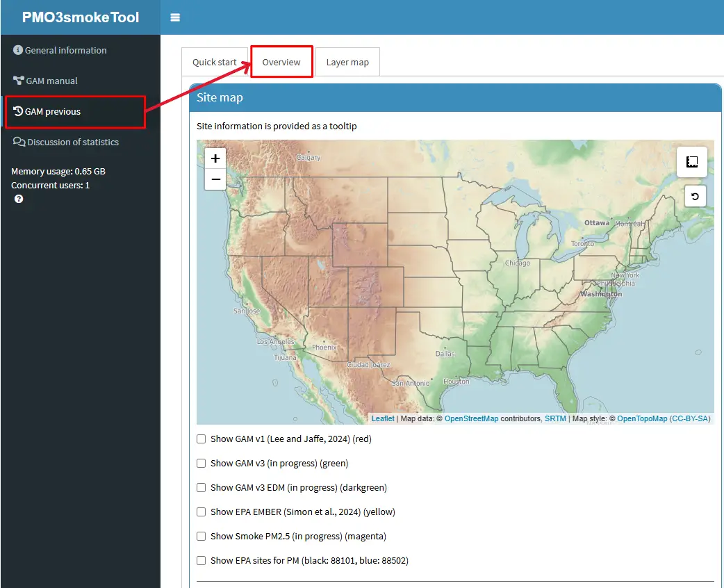Switch to the Layer map tab
This screenshot has width=724, height=588.
pos(347,62)
